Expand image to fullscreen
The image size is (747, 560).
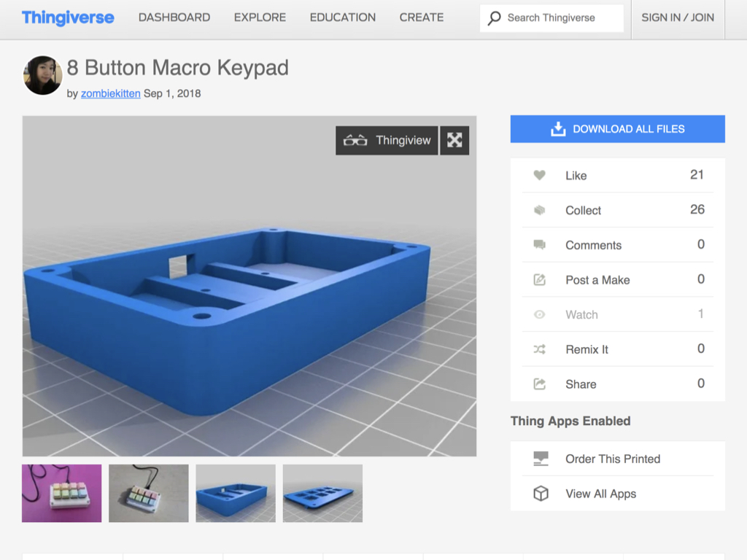pos(454,141)
